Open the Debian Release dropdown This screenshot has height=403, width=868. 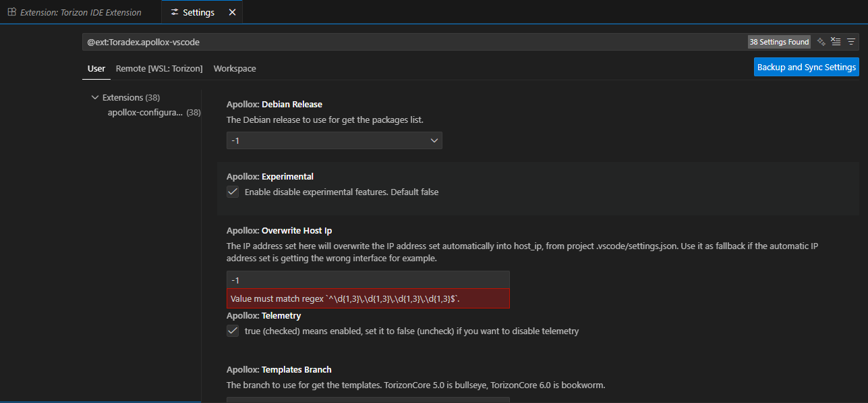pos(334,140)
